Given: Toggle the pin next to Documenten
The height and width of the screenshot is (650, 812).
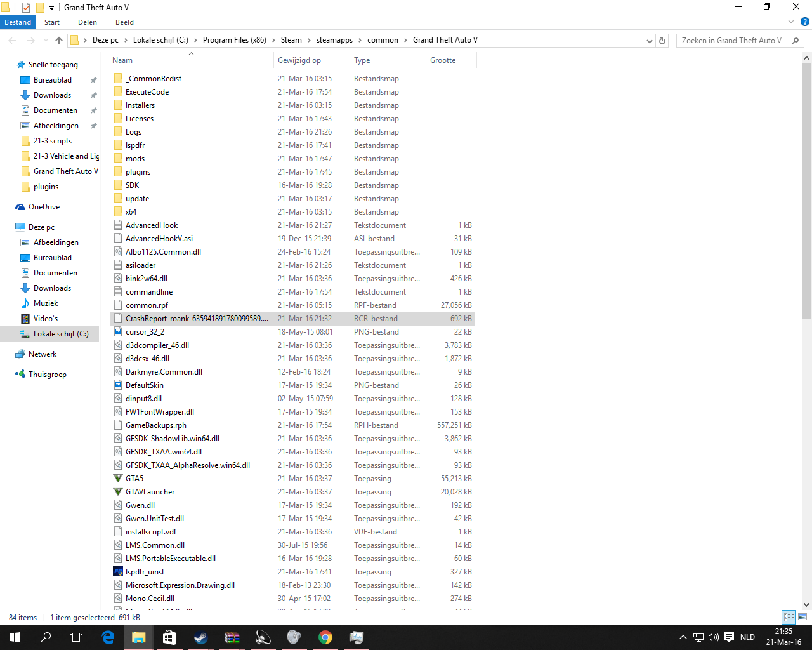Looking at the screenshot, I should pos(93,110).
